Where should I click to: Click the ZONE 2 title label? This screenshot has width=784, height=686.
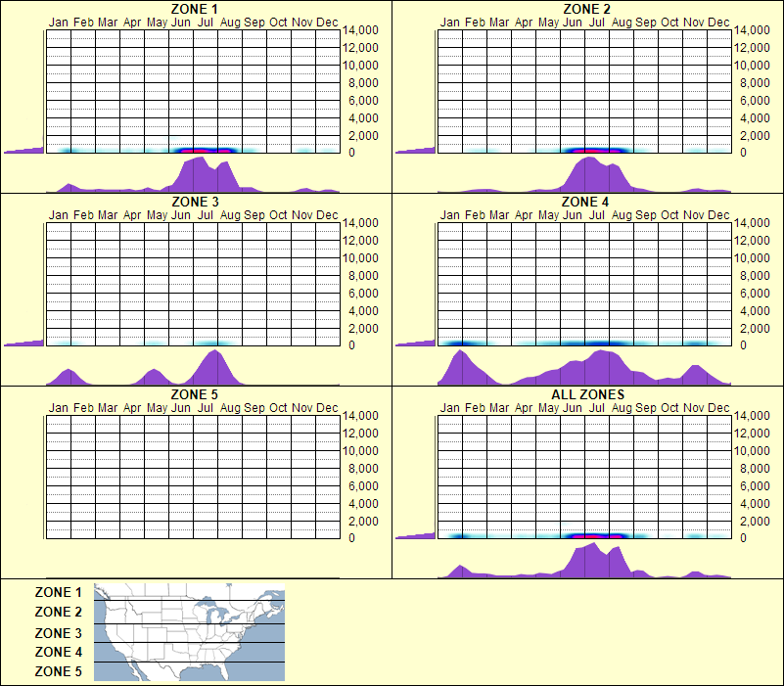(587, 10)
